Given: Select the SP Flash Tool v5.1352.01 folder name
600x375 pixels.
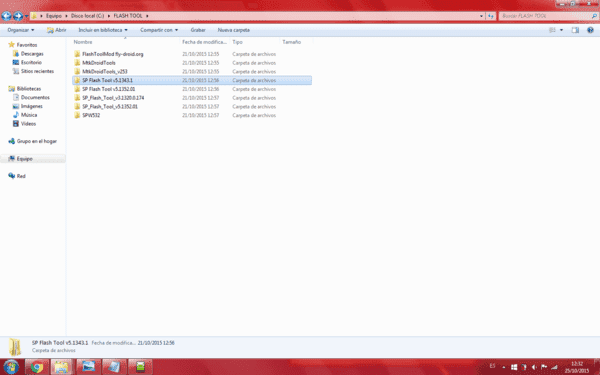Looking at the screenshot, I should tap(109, 89).
